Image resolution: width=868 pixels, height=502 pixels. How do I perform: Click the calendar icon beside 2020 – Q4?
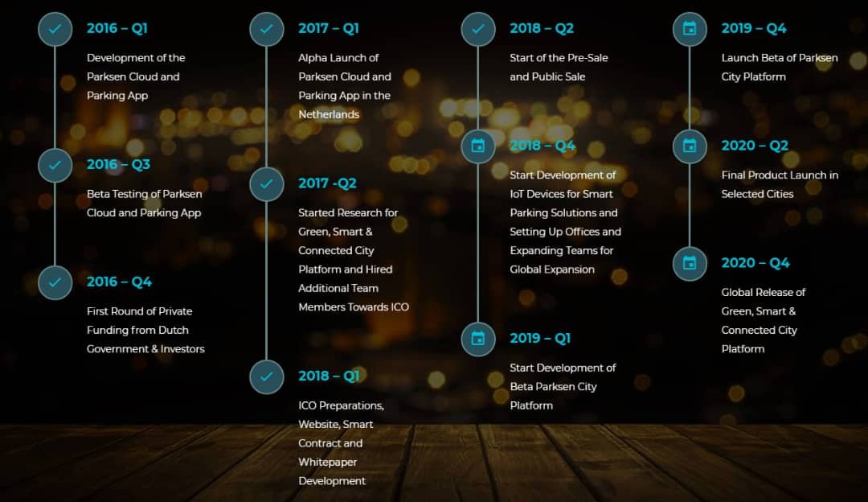click(x=690, y=264)
